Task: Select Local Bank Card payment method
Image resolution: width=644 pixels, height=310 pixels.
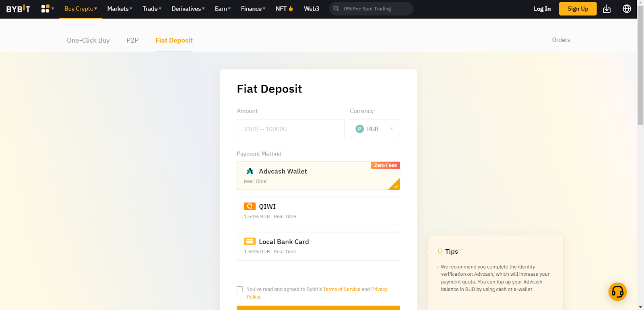Action: point(318,246)
